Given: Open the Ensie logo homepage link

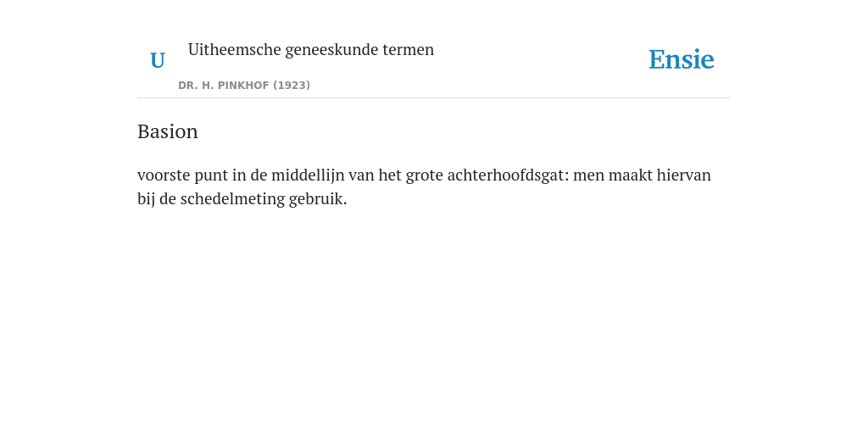Looking at the screenshot, I should (x=681, y=59).
